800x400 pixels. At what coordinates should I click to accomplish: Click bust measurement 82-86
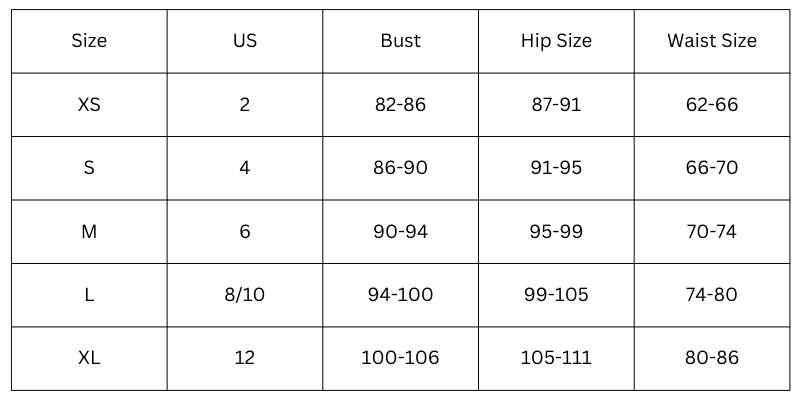[400, 104]
